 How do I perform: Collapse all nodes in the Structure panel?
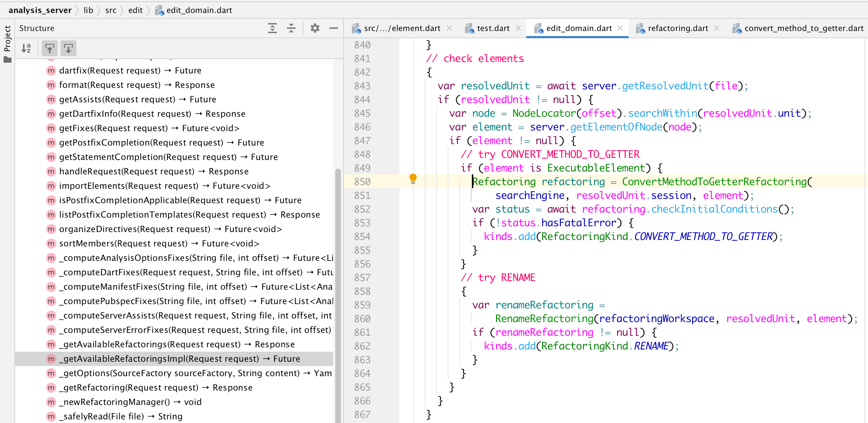click(291, 28)
